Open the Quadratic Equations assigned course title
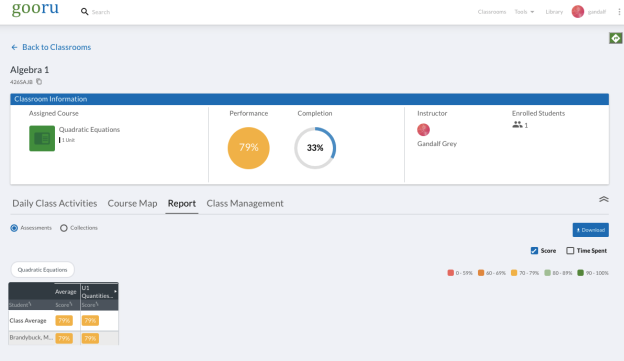624x361 pixels. (89, 129)
